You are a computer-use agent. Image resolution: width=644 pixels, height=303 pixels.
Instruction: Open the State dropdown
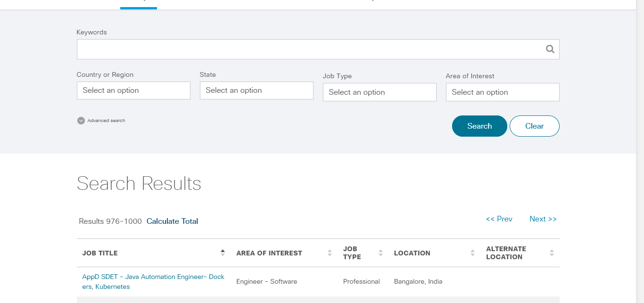click(256, 90)
